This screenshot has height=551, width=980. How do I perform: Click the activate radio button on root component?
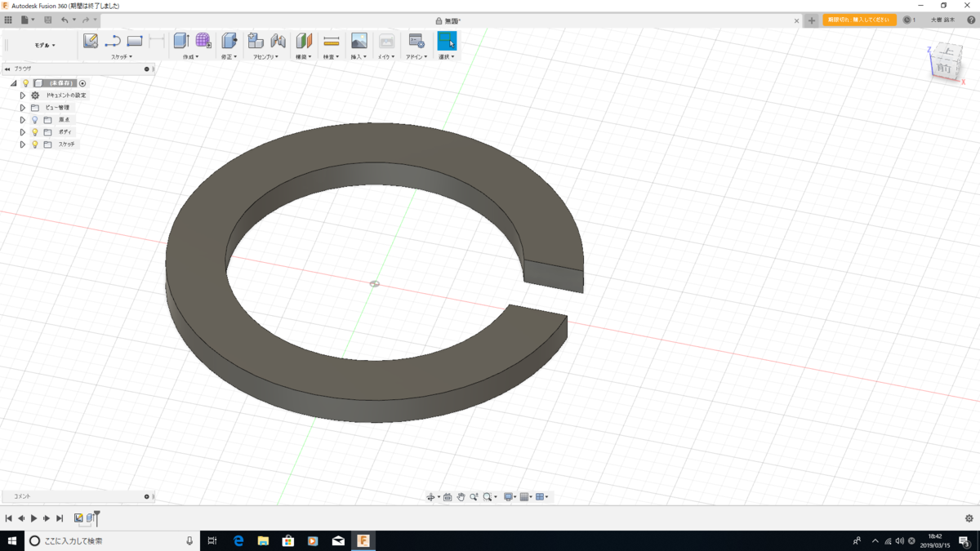click(x=82, y=83)
